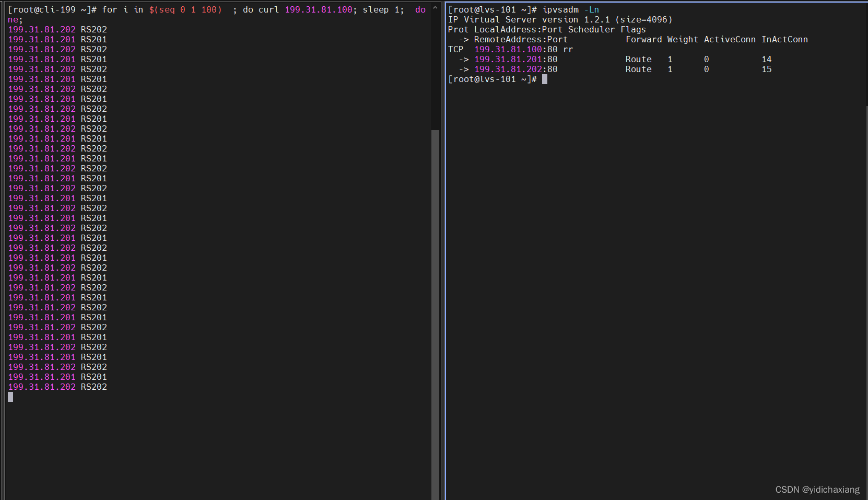Click the ActiveConn column header

(730, 40)
